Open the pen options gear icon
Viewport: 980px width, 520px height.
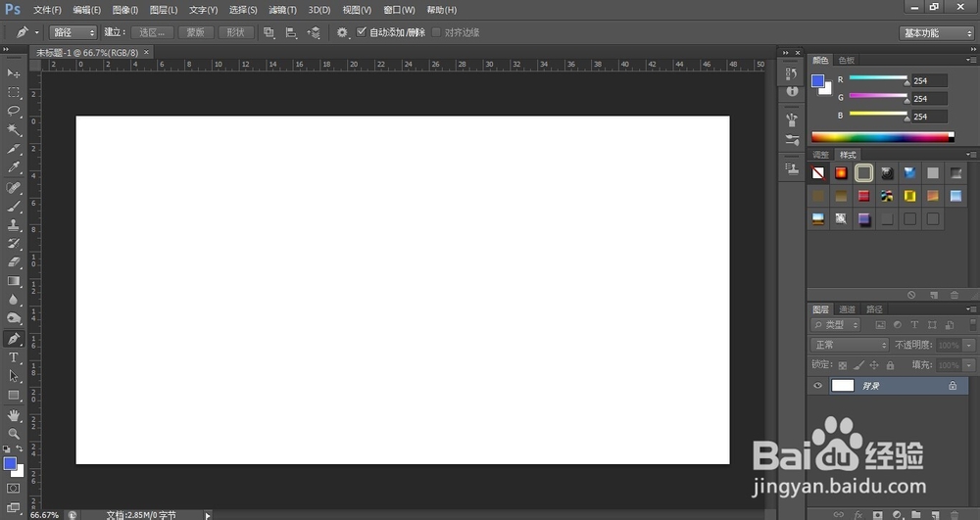point(342,32)
